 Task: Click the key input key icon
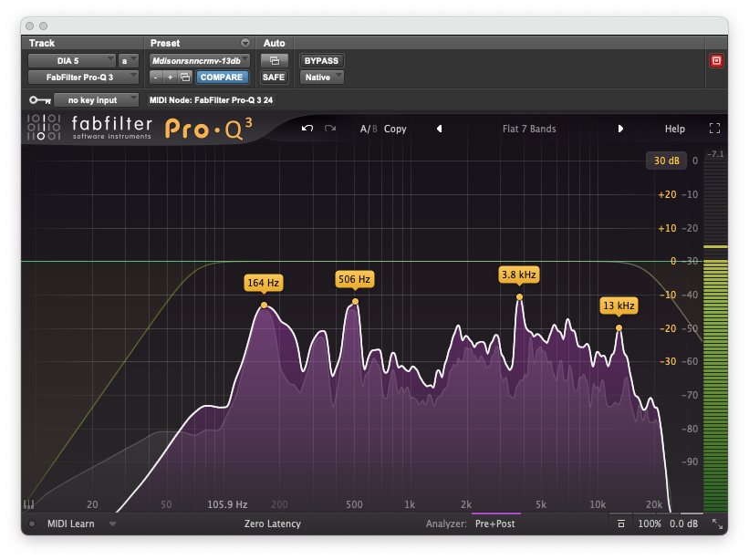point(39,99)
